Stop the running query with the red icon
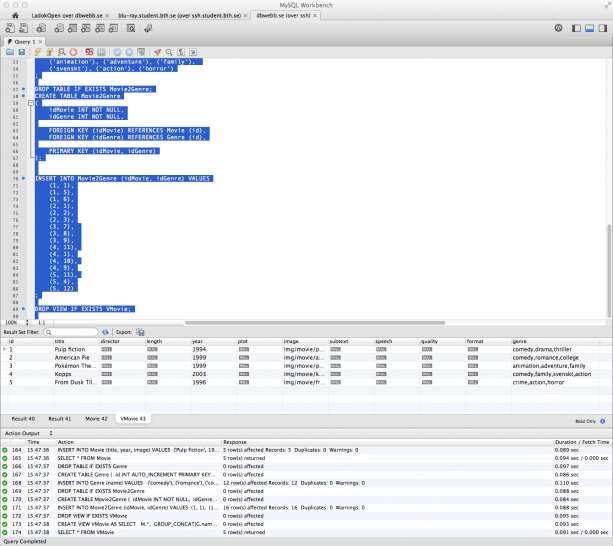Image resolution: width=613 pixels, height=546 pixels. (x=73, y=52)
